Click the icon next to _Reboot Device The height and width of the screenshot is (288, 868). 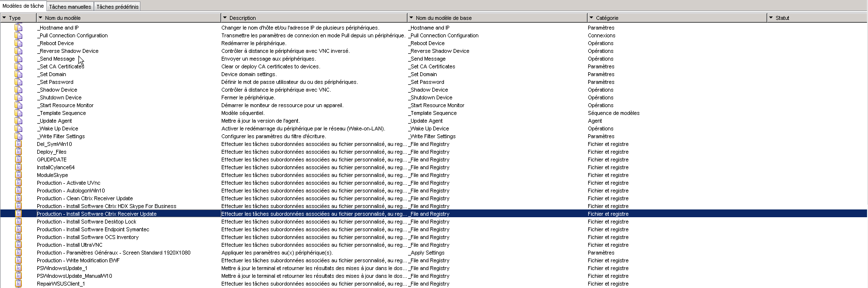point(18,43)
